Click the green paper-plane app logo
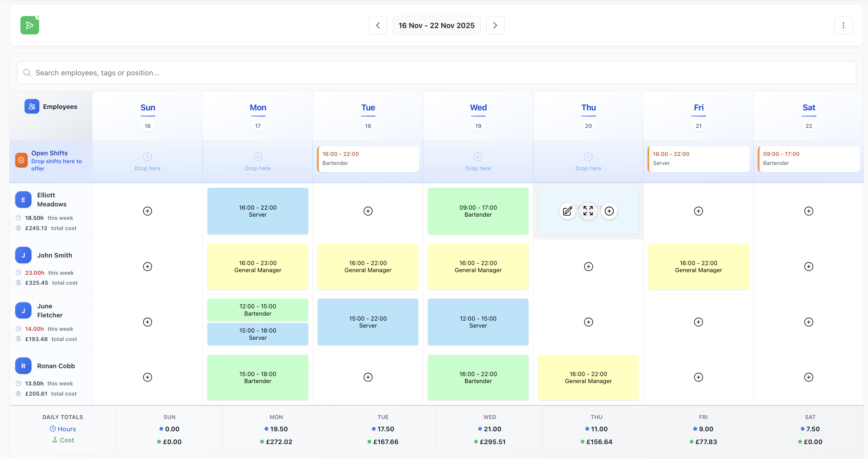The width and height of the screenshot is (868, 459). [30, 25]
